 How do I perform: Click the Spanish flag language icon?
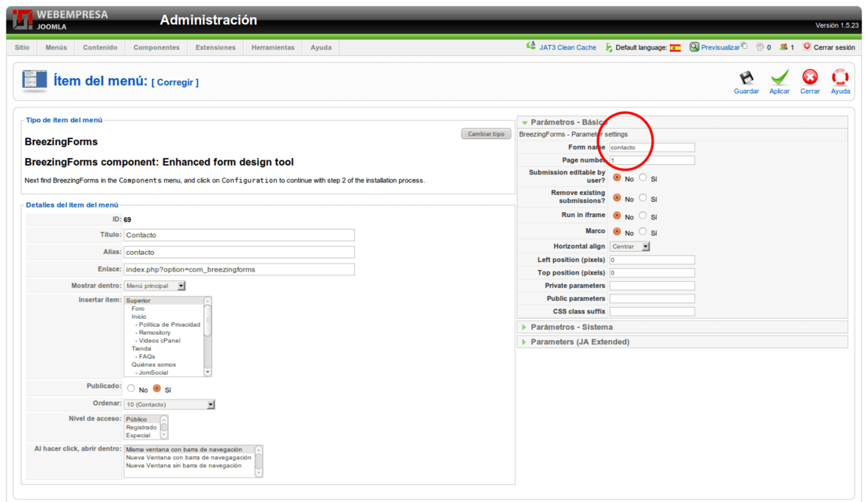click(x=675, y=48)
